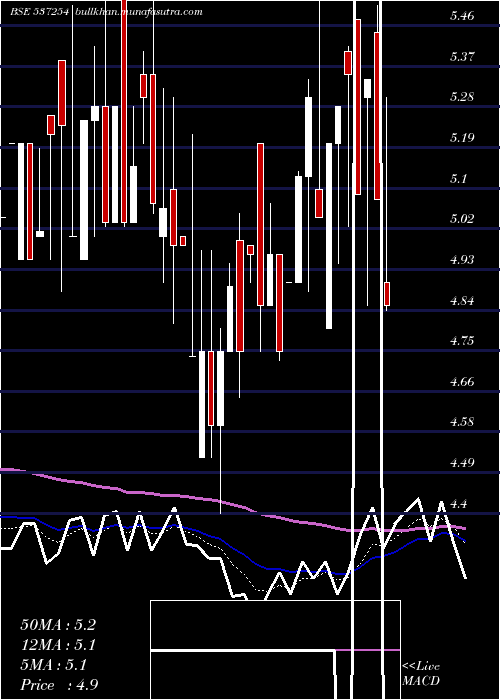500x700 pixels.
Task: Click the Price : 4.9 readout
Action: point(59,685)
